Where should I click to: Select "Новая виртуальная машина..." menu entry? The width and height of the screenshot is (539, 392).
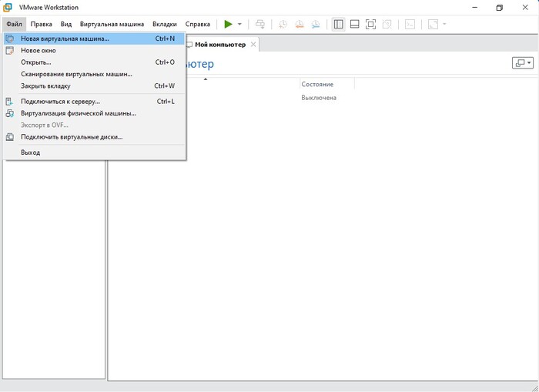pos(65,38)
